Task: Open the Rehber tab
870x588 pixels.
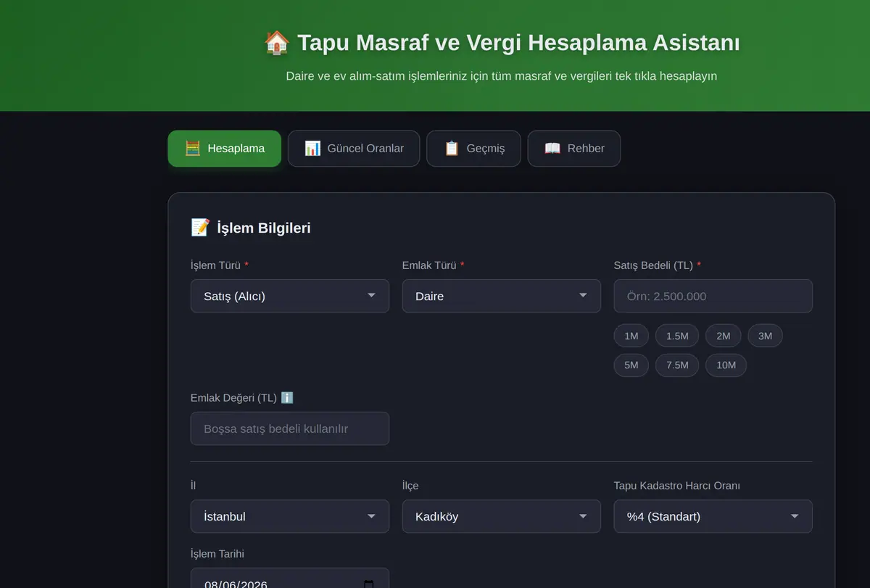Action: (574, 149)
